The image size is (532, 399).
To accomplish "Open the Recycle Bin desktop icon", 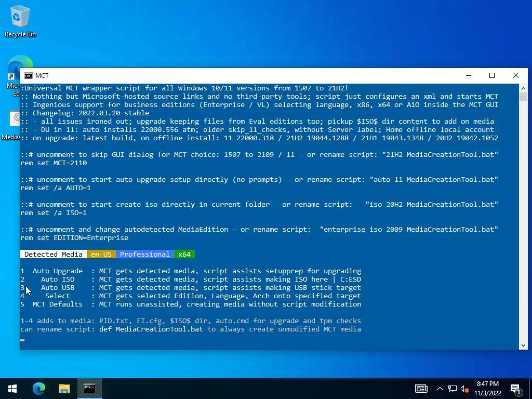I will pos(20,21).
